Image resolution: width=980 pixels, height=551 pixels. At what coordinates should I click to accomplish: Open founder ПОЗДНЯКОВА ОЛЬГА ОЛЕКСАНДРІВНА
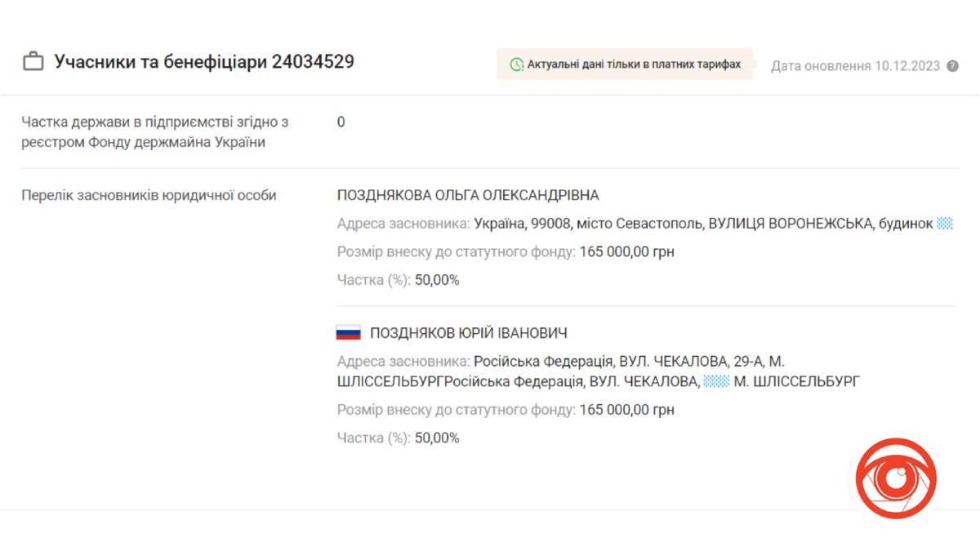click(468, 195)
